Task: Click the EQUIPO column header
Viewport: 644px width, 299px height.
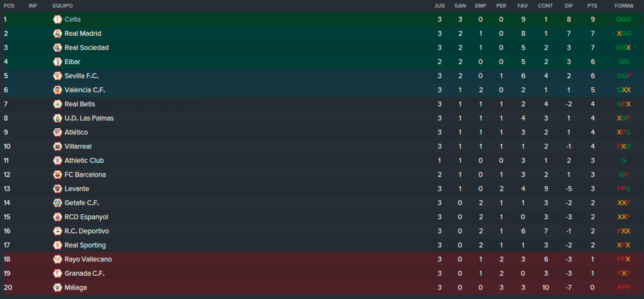Action: pyautogui.click(x=63, y=6)
